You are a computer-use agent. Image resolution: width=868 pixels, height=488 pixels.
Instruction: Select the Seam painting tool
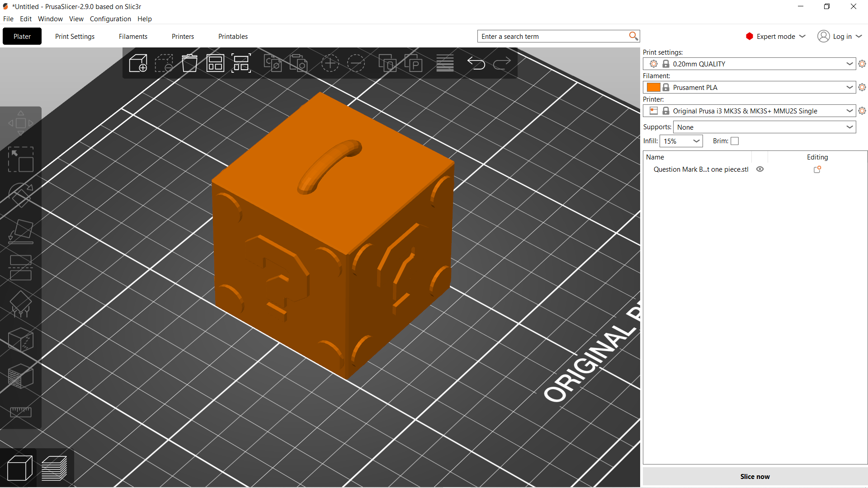pyautogui.click(x=21, y=340)
